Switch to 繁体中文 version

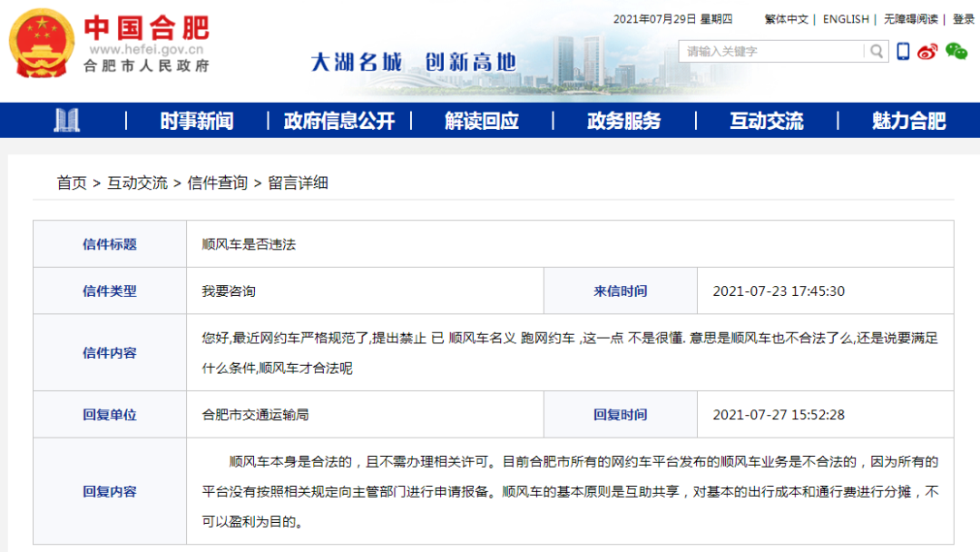(x=786, y=19)
